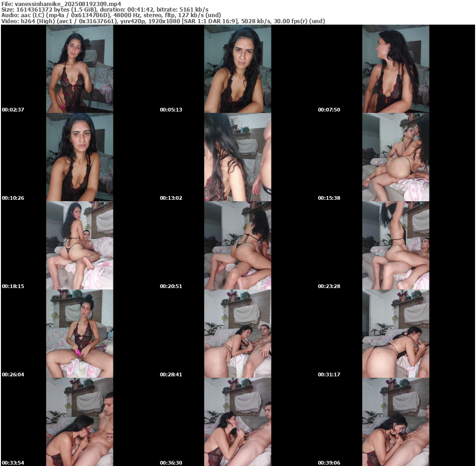Image resolution: width=476 pixels, height=466 pixels.
Task: Open the frame thumbnail at 00:28:41
Action: [238, 334]
